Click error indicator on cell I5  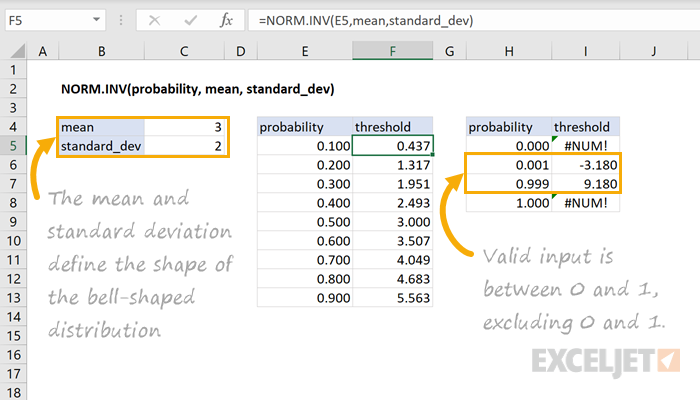[x=556, y=141]
